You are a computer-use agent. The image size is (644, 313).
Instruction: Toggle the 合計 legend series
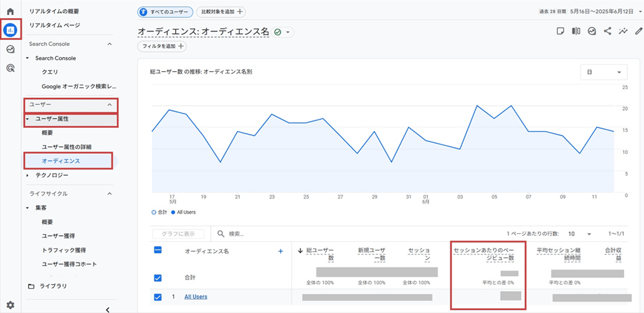coord(159,212)
